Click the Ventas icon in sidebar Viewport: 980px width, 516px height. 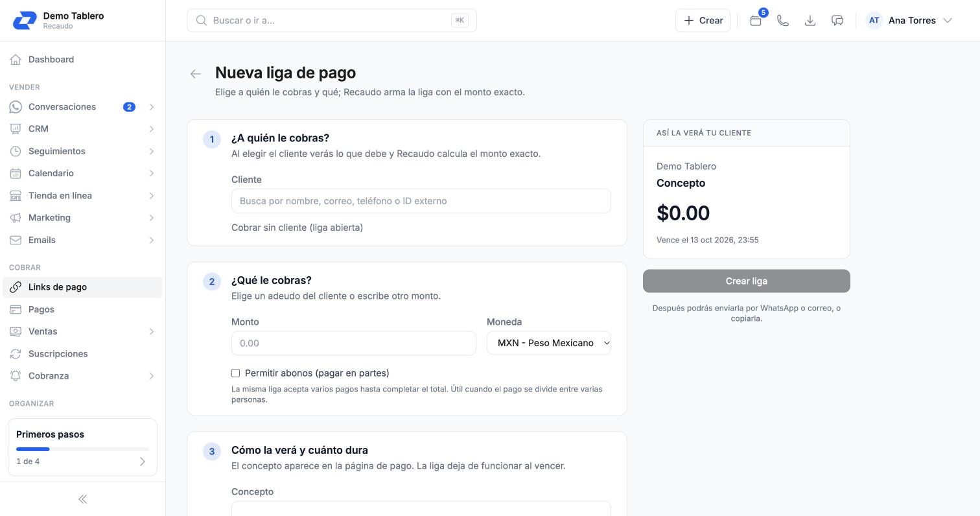point(16,331)
